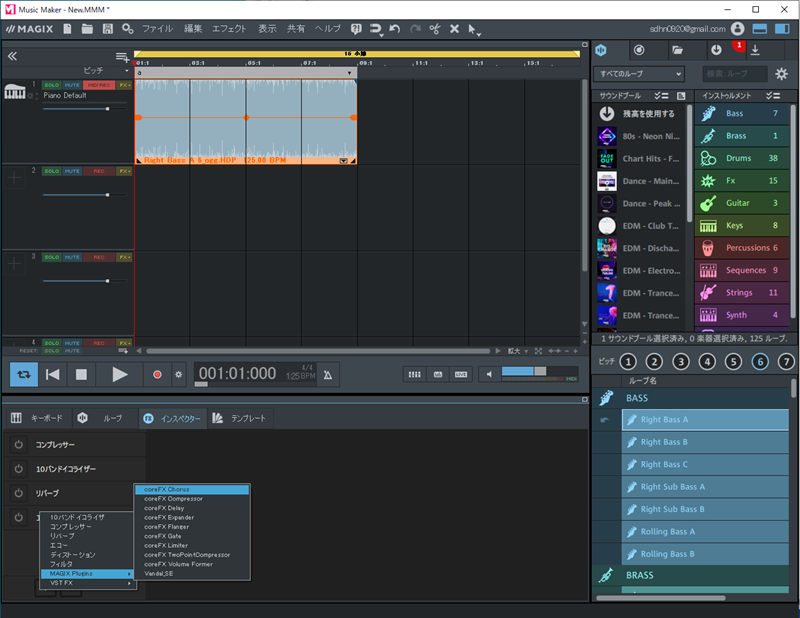Switch to the テンプレート tab
This screenshot has height=618, width=800.
pos(240,418)
